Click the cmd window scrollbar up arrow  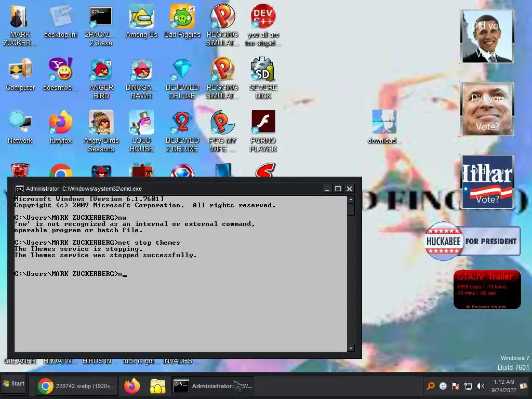pyautogui.click(x=351, y=199)
